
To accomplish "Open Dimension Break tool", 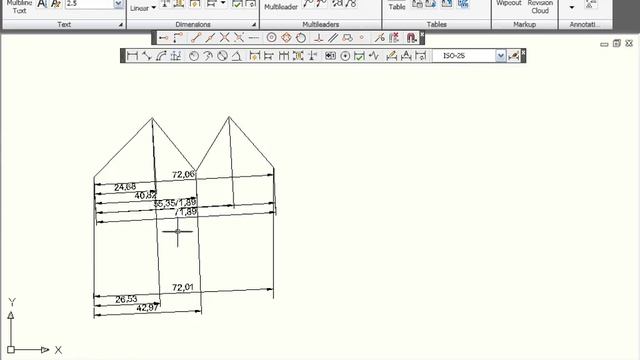I will (x=313, y=56).
